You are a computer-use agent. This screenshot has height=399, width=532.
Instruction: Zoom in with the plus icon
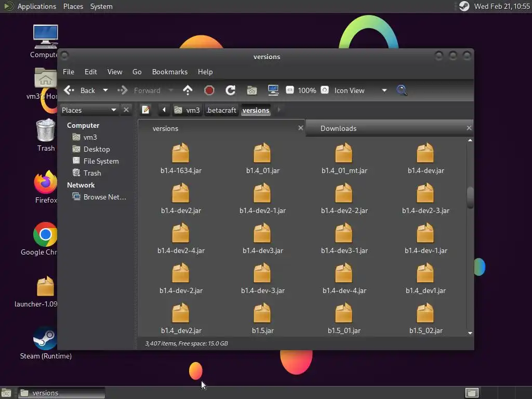point(325,90)
